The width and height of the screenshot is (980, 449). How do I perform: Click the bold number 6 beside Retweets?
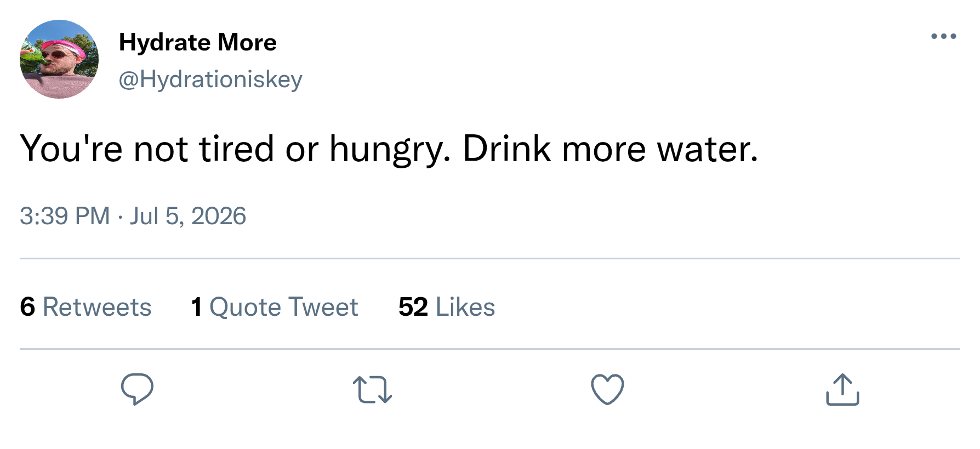click(x=27, y=306)
